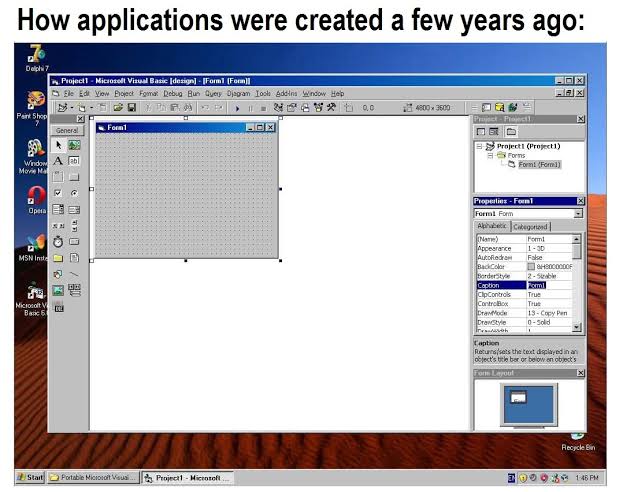Select the CommandButton control in toolbox
Screen dimensions: 623x492
74,177
